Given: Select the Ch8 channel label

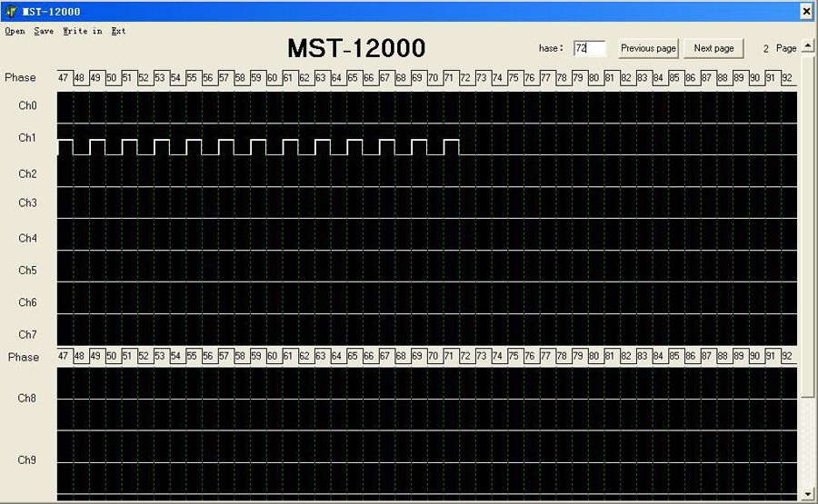Looking at the screenshot, I should pyautogui.click(x=27, y=398).
